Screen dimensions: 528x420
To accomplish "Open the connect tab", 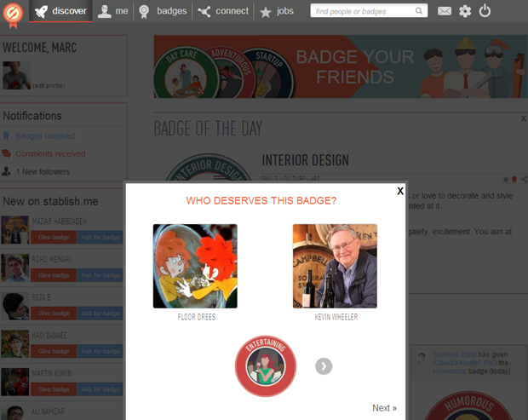I will [x=223, y=11].
